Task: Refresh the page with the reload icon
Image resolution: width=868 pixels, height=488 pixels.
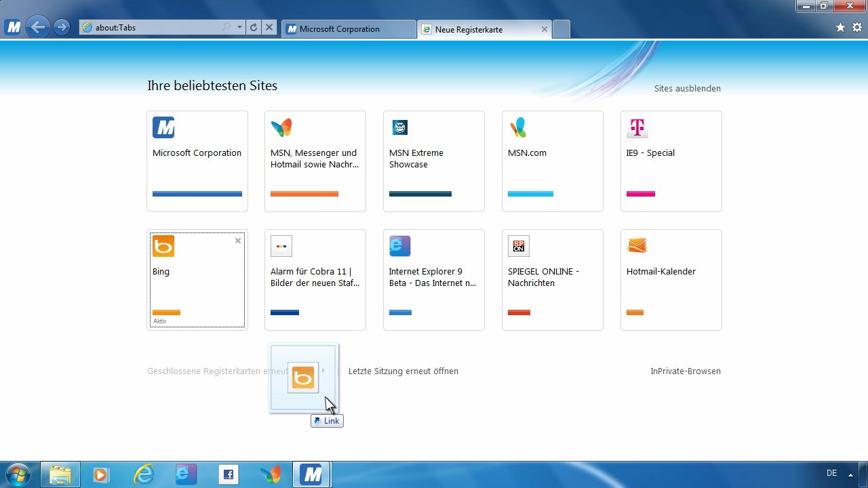Action: pos(252,27)
